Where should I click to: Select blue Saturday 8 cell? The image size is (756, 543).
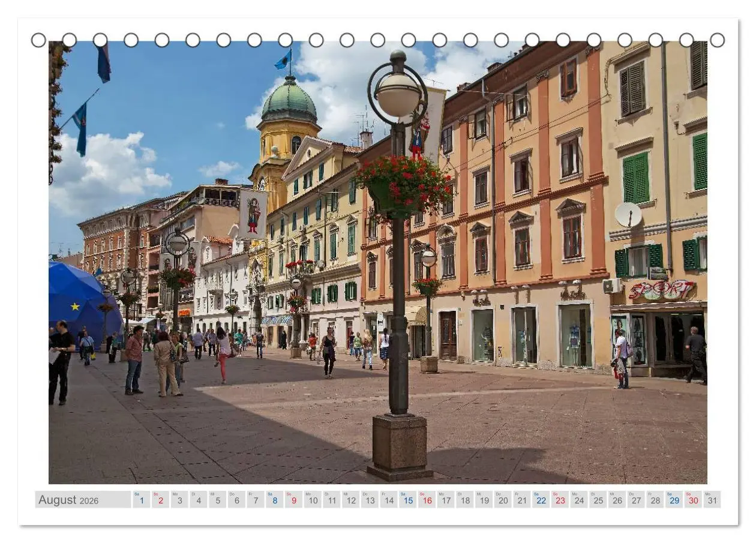click(x=275, y=499)
